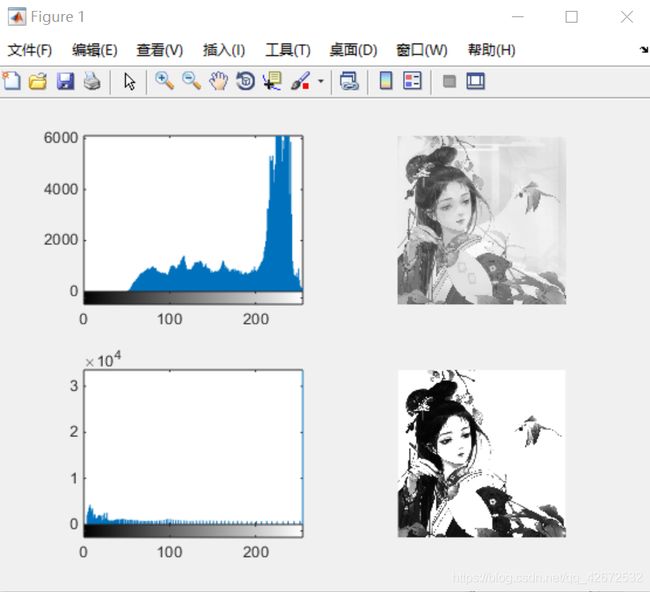
Task: Select the Pan hand tool
Action: click(x=218, y=81)
